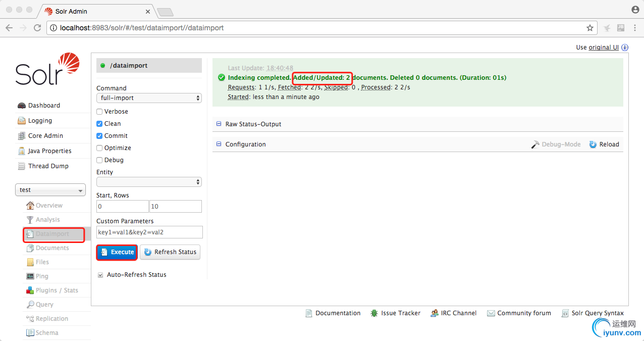Open the Overview house icon

pyautogui.click(x=30, y=206)
